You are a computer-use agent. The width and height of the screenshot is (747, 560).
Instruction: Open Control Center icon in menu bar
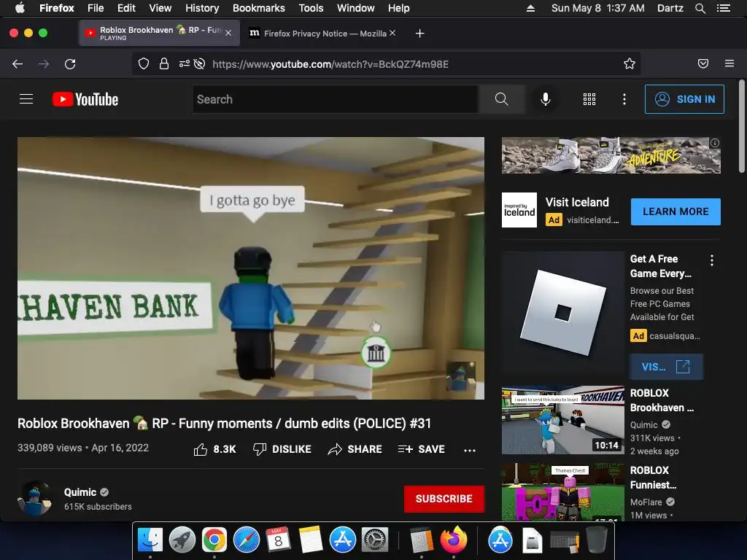pyautogui.click(x=723, y=8)
